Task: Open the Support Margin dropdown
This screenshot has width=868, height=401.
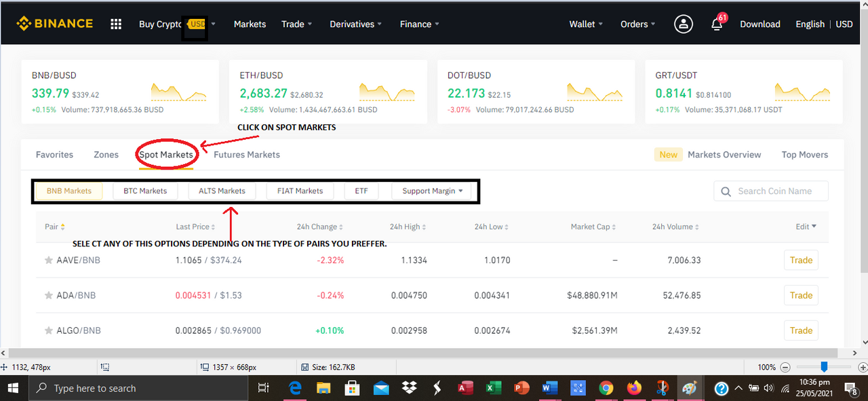Action: point(431,191)
